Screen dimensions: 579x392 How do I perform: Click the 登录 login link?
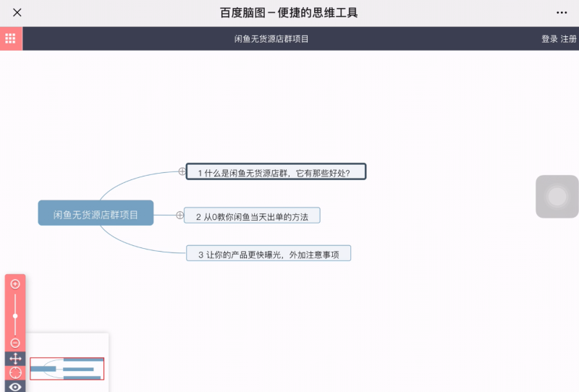[549, 39]
